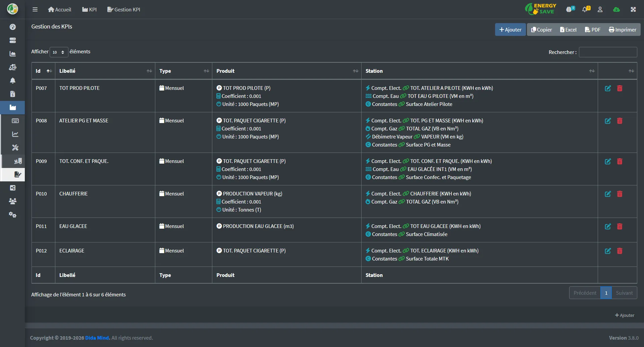Click the blue Ajouter button
Screen dimensions: 644x347
click(510, 30)
